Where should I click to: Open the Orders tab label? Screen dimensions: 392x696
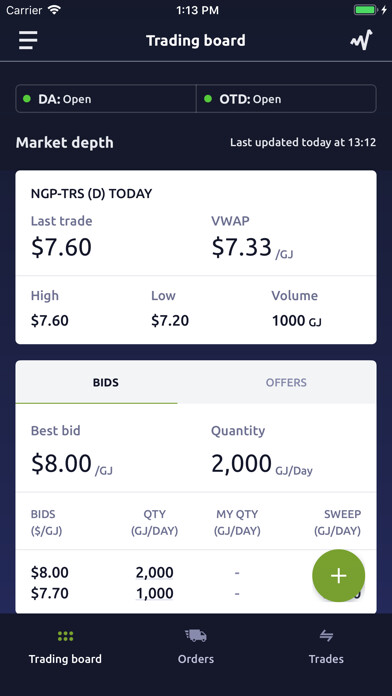point(196,659)
